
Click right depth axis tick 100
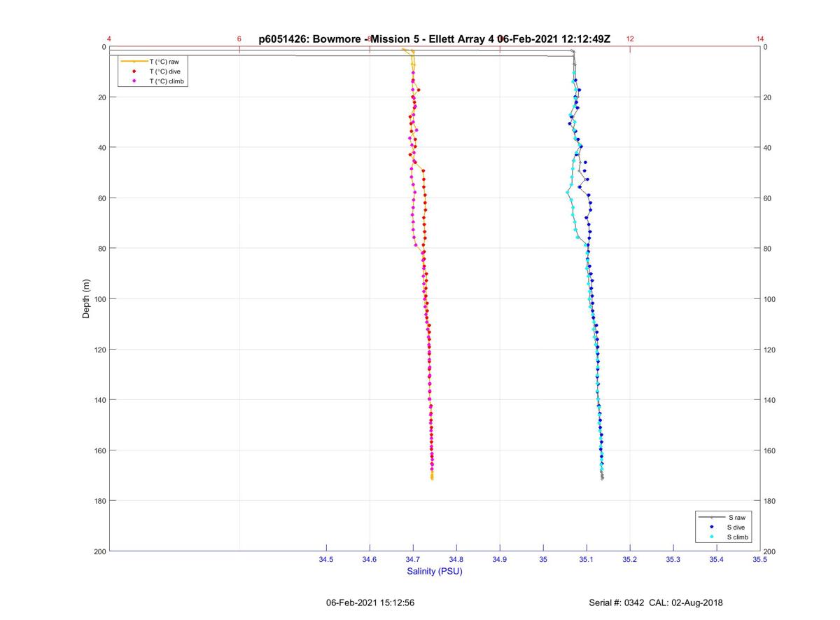(770, 299)
